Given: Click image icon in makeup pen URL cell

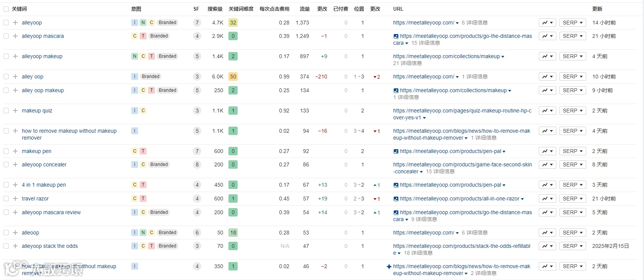Looking at the screenshot, I should [396, 151].
